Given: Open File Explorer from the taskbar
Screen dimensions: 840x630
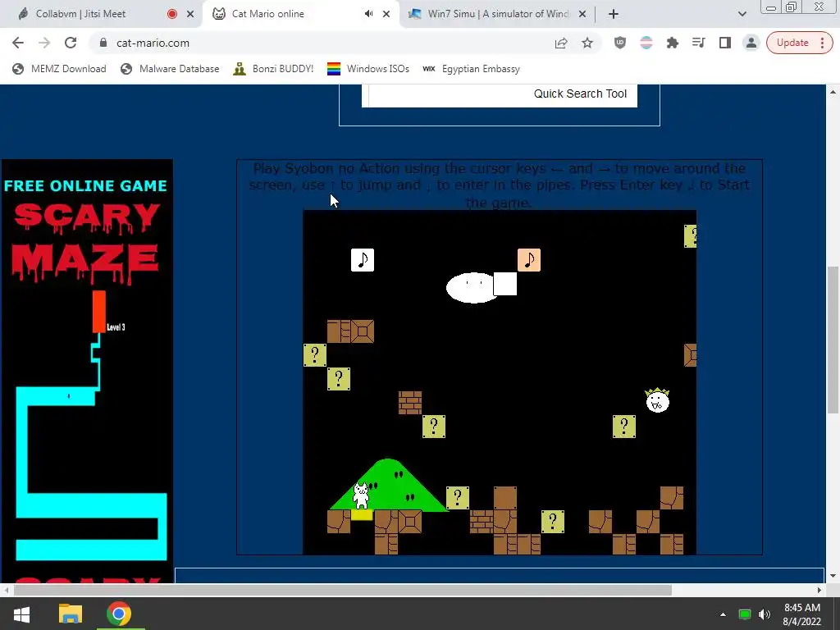Looking at the screenshot, I should click(x=71, y=614).
